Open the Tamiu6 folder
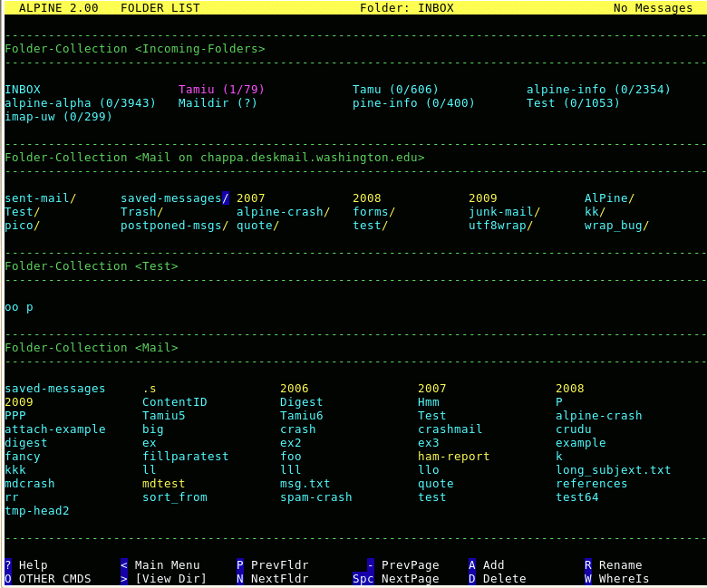Viewport: 707px width, 588px height. tap(301, 416)
